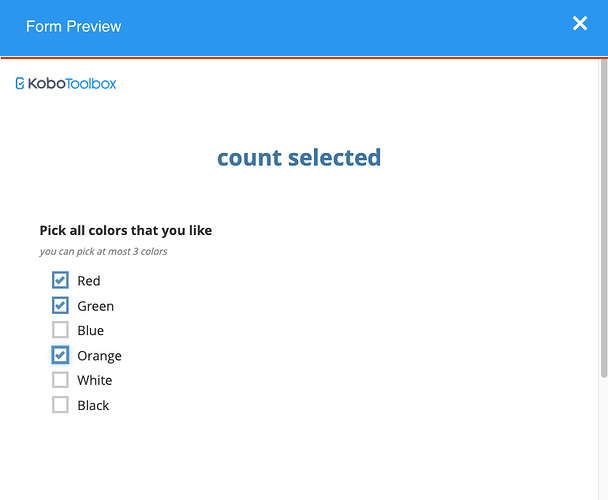Tick the Blue checkbox

60,330
